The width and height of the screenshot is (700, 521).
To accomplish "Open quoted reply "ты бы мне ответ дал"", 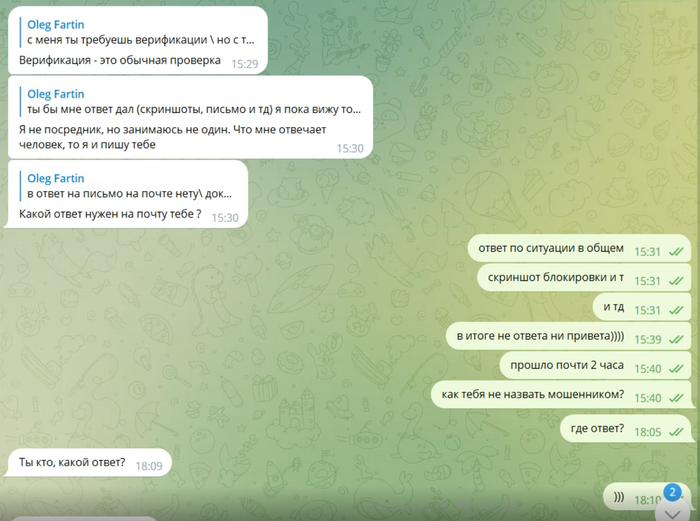I will [x=191, y=102].
